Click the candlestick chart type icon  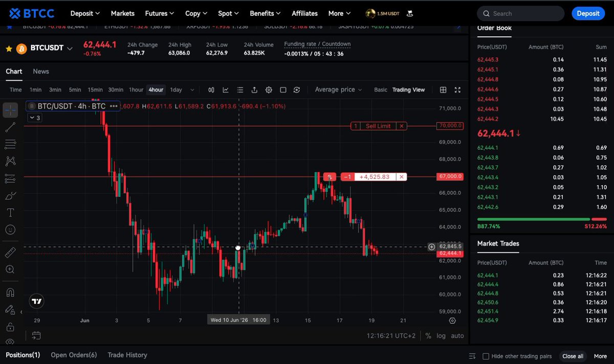click(211, 90)
